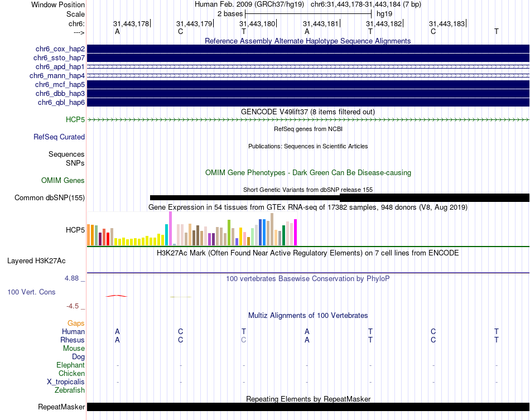The image size is (530, 420).
Task: Click the X_tropicalis species label
Action: 66,382
